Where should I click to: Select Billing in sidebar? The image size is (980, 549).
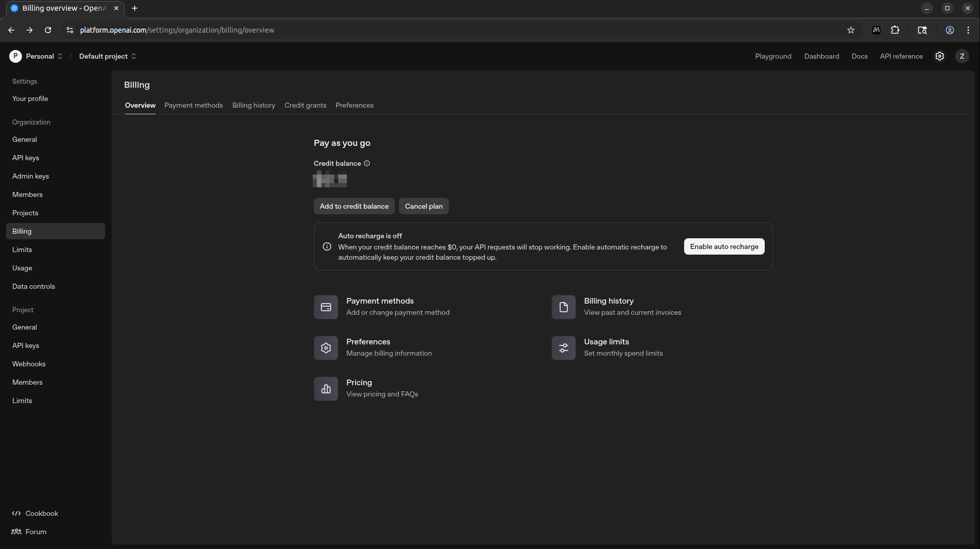pos(56,231)
